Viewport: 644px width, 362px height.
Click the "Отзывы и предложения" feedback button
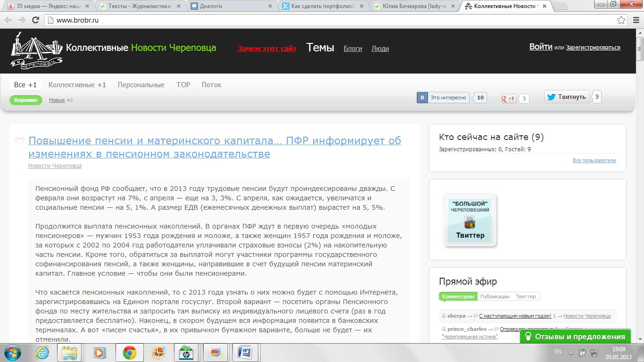(x=575, y=337)
